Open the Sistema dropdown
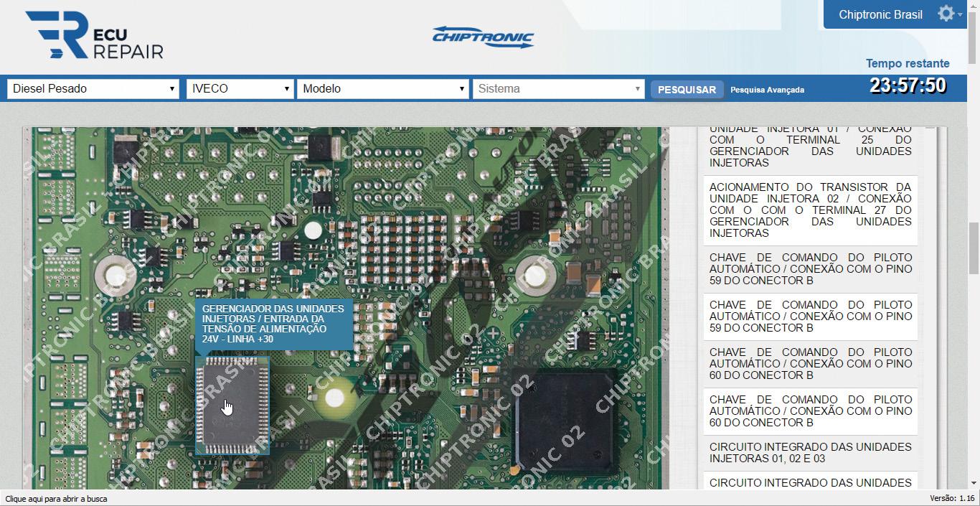The height and width of the screenshot is (506, 980). 558,89
